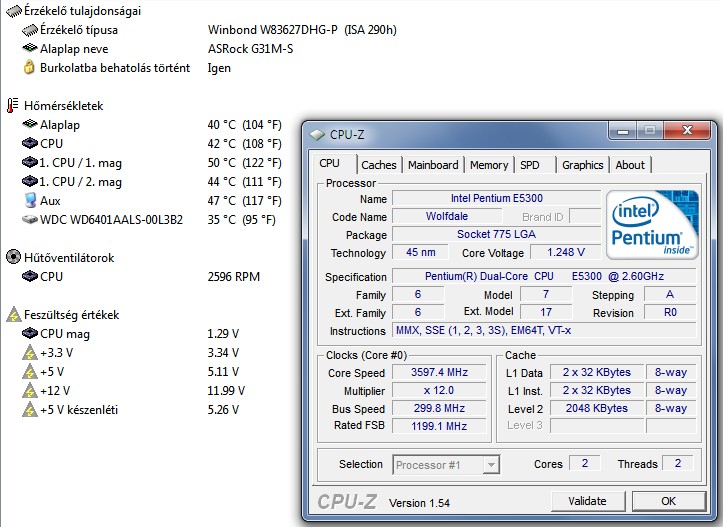The height and width of the screenshot is (527, 723).
Task: Click the Érzékelő tulajdonságai sensor chip icon
Action: coord(14,11)
